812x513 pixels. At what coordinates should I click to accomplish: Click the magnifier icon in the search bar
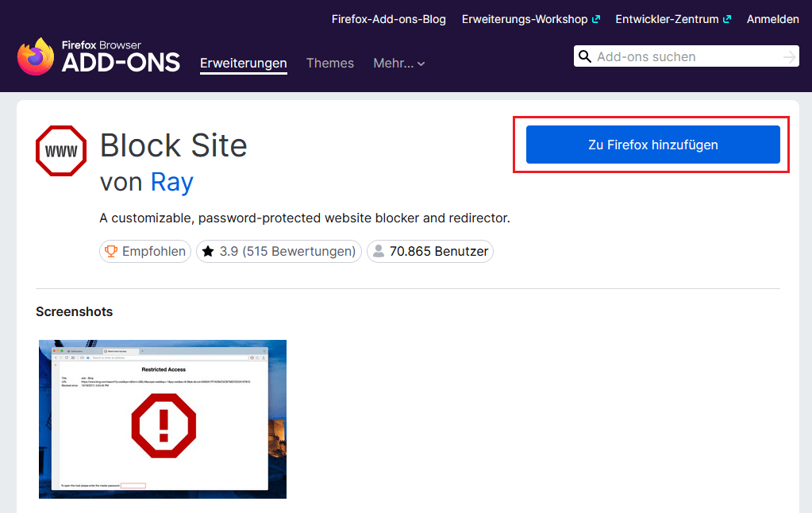(585, 56)
